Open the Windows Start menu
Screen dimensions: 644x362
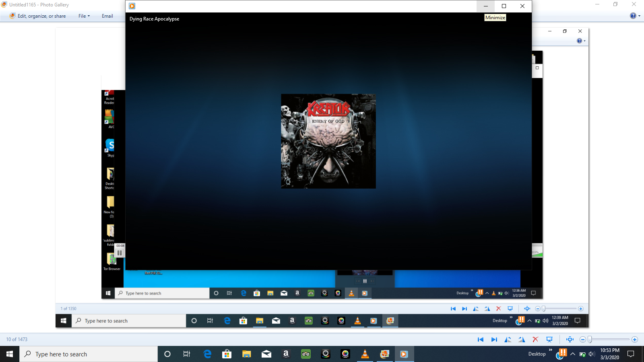tap(10, 354)
